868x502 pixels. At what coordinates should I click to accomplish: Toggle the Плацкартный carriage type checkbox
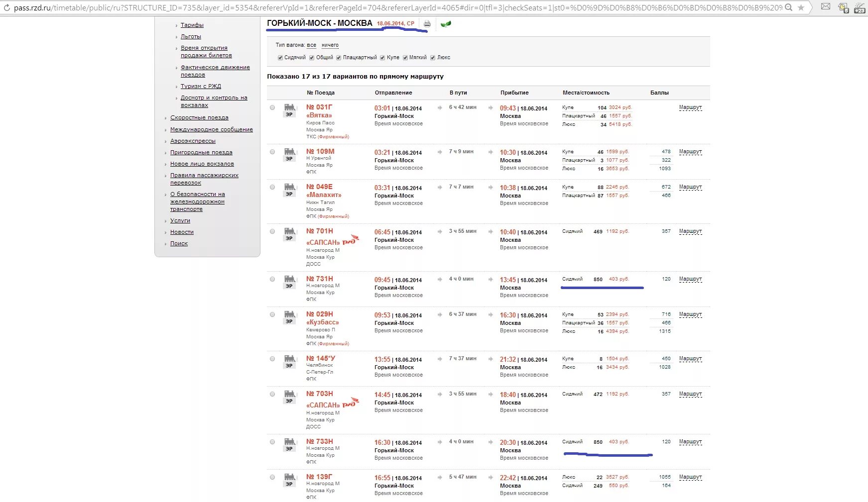339,58
